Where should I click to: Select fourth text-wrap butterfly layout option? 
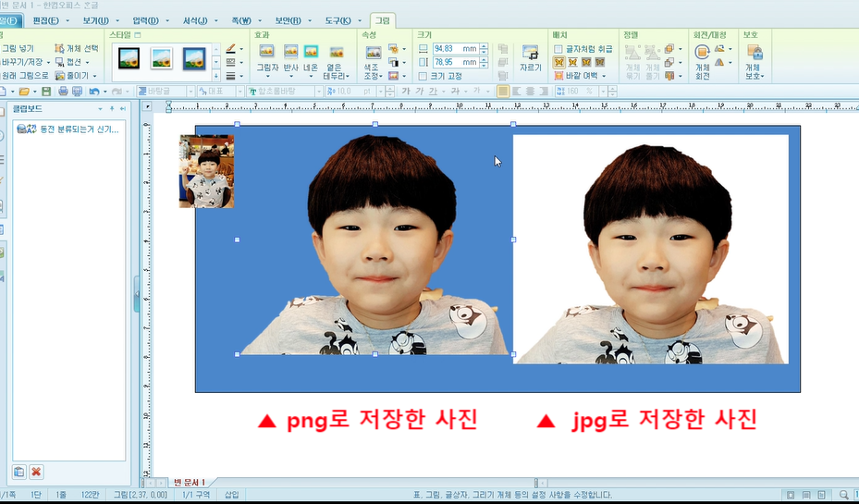point(600,63)
